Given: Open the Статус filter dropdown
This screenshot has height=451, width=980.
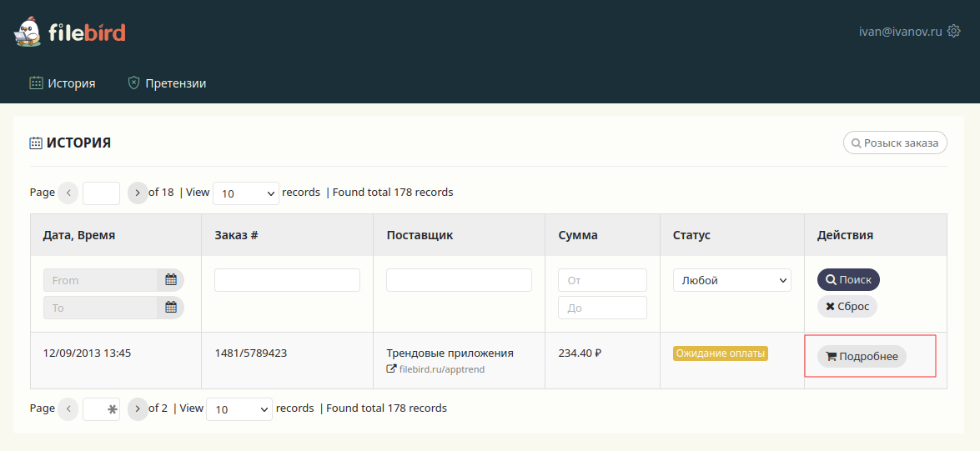Looking at the screenshot, I should coord(731,281).
